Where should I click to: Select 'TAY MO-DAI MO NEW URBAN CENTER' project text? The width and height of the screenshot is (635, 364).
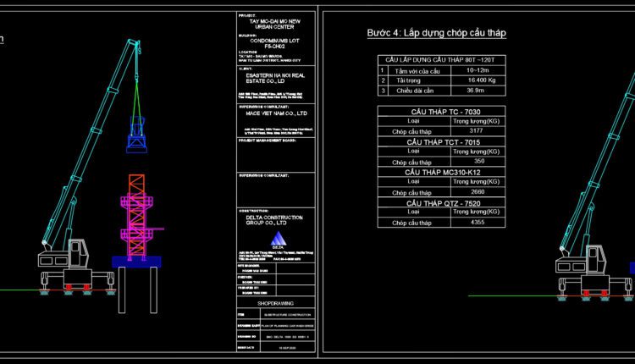coord(274,25)
